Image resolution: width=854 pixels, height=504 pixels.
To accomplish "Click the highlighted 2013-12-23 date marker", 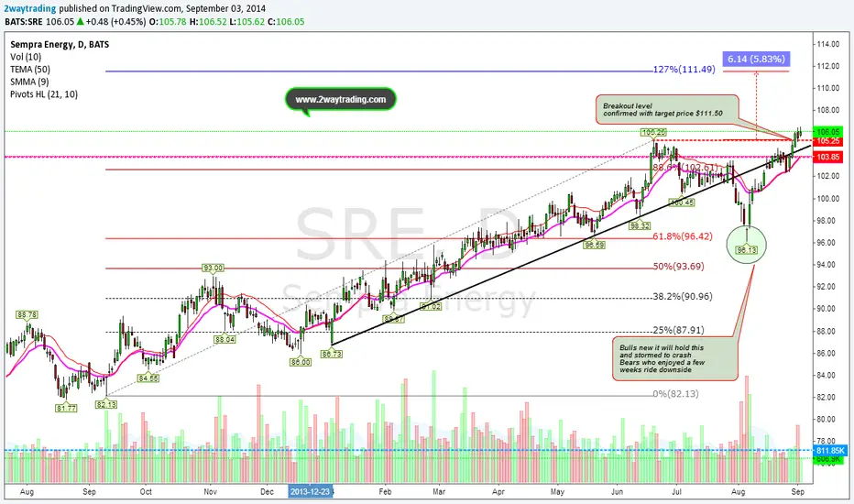I will coord(310,491).
